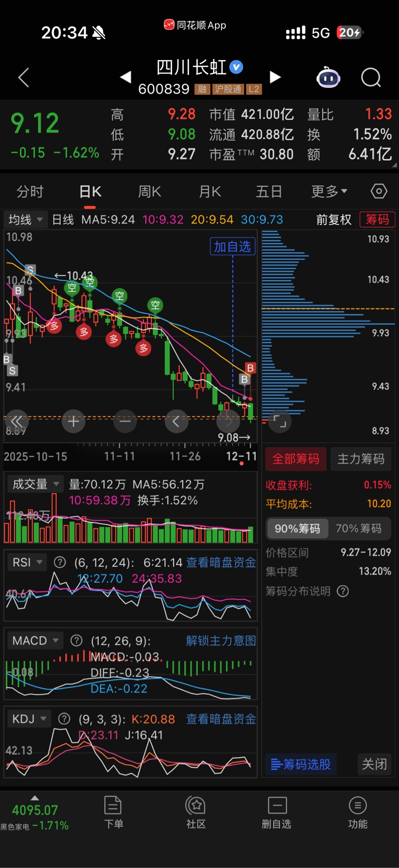
Task: Open the AI robot assistant
Action: [328, 77]
